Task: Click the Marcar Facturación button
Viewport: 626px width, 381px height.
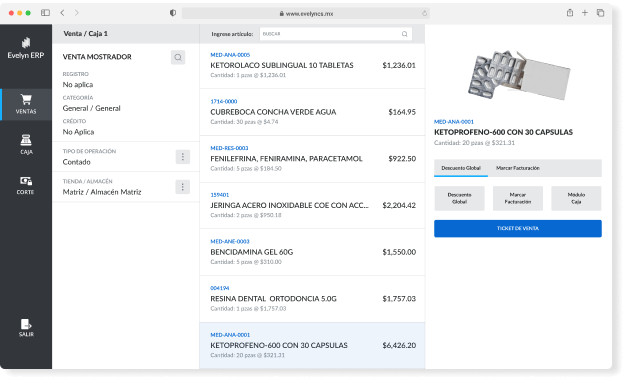Action: [517, 198]
